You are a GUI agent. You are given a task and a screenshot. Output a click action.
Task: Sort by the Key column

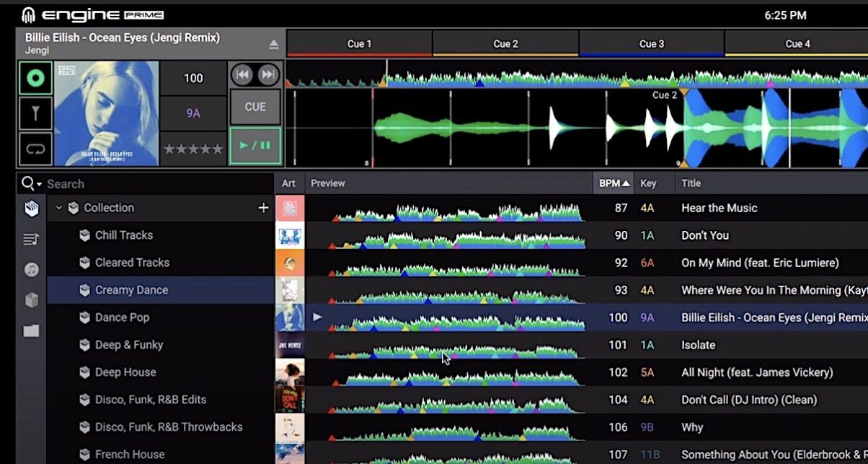coord(655,183)
